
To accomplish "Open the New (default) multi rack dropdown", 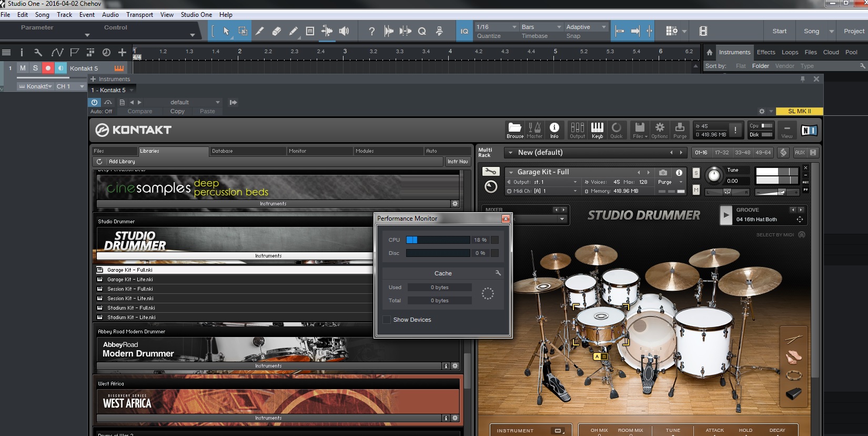I will click(x=510, y=153).
